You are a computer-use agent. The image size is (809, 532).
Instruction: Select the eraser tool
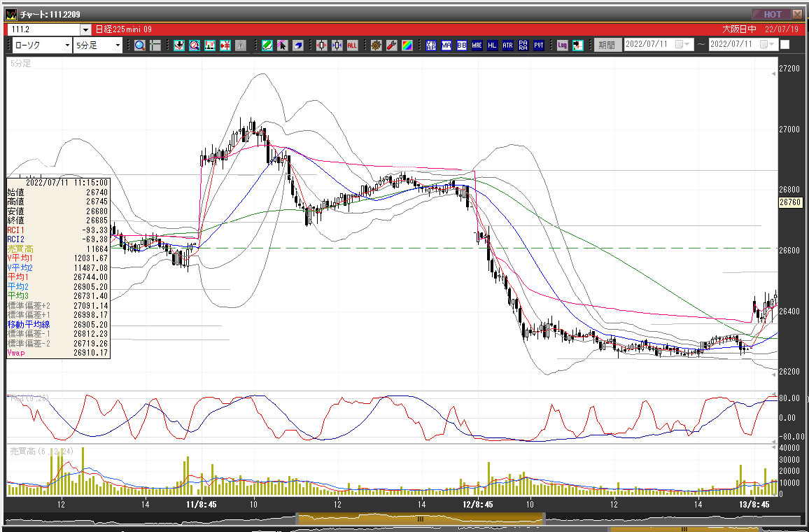coord(297,45)
